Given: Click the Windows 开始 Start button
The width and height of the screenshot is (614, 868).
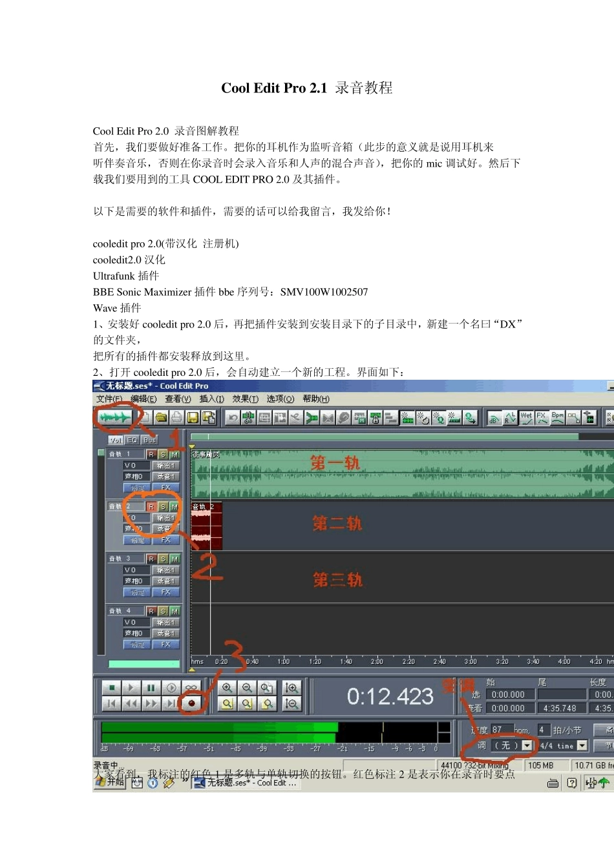Looking at the screenshot, I should 110,783.
